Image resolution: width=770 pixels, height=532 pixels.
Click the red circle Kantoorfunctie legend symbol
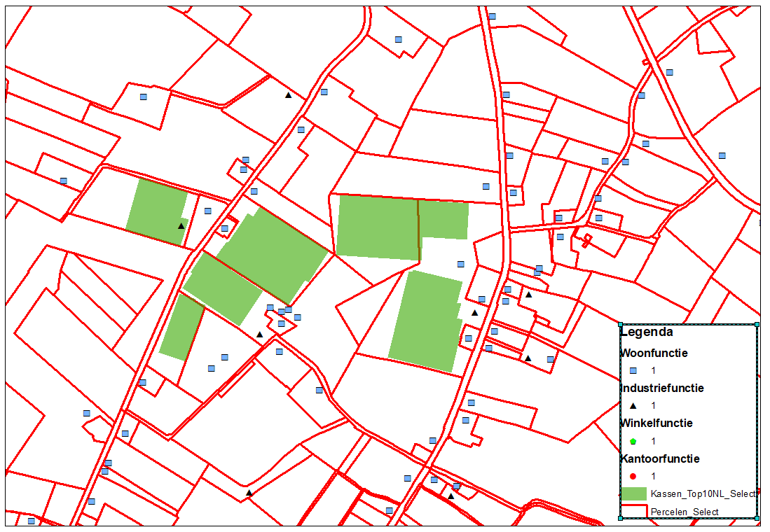point(633,476)
